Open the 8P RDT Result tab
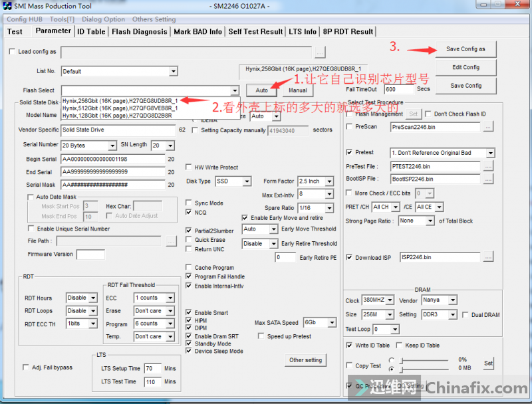 click(x=348, y=31)
